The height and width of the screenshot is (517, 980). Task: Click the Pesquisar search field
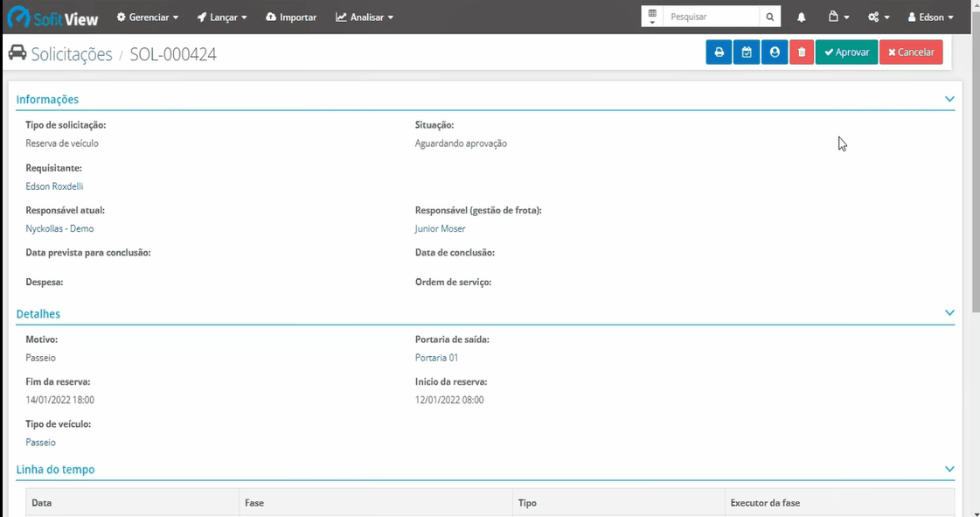pos(712,17)
